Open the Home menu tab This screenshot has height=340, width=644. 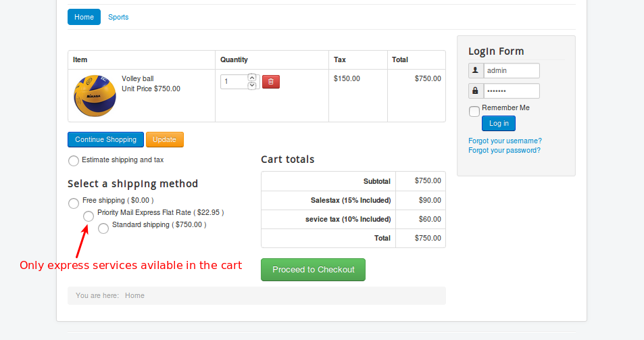coord(84,17)
